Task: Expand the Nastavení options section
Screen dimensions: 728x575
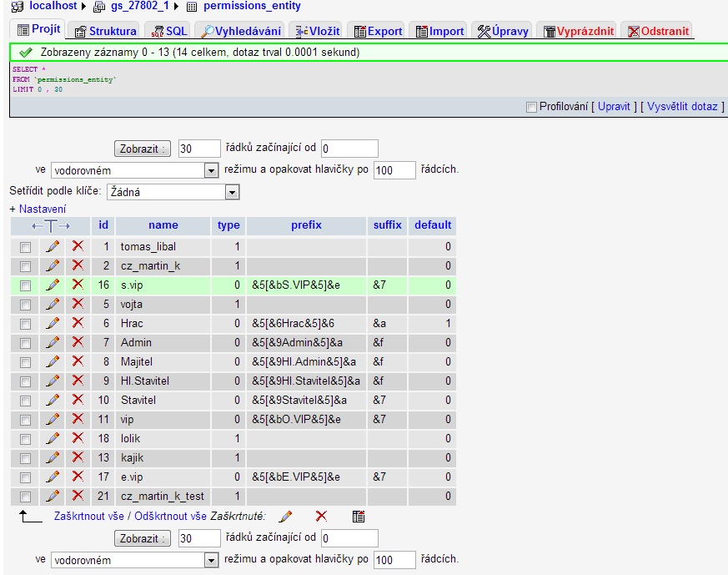Action: pos(43,209)
